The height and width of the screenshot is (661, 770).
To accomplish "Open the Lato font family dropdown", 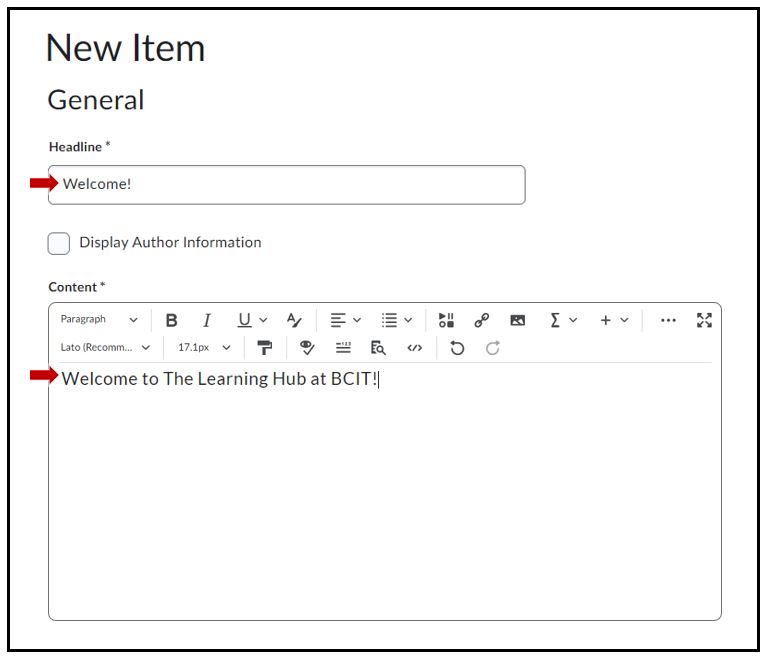I will click(x=105, y=348).
